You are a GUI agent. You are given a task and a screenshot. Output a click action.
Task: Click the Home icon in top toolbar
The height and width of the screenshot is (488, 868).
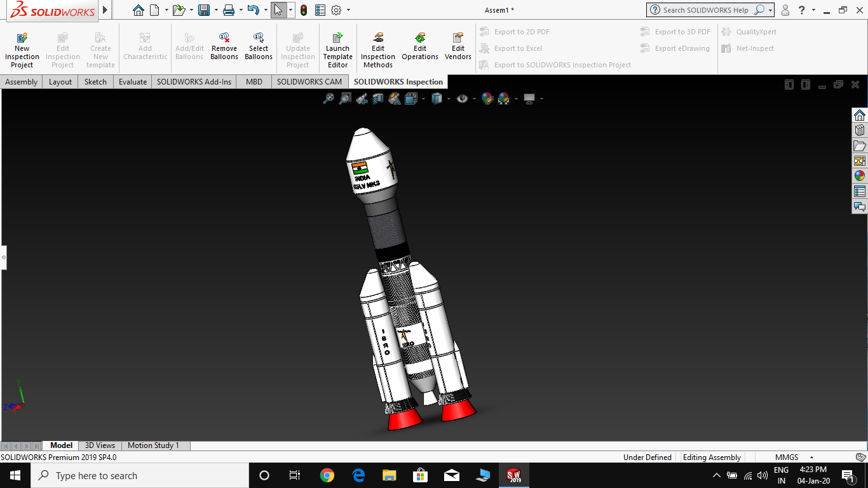tap(139, 10)
